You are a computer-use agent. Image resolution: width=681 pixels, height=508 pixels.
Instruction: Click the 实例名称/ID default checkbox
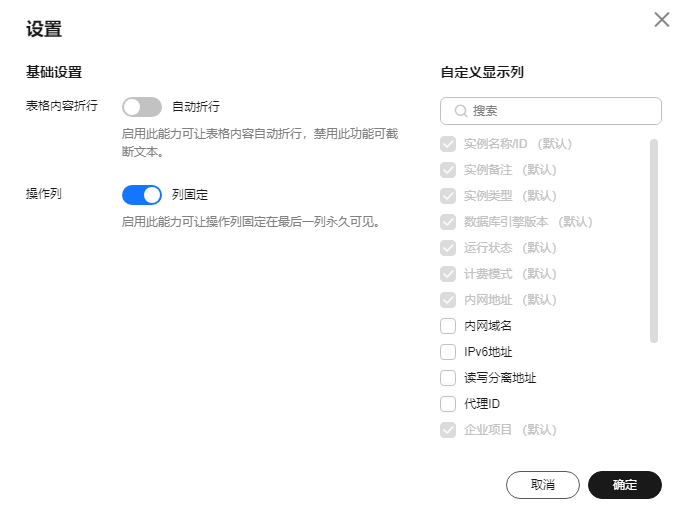pos(448,144)
